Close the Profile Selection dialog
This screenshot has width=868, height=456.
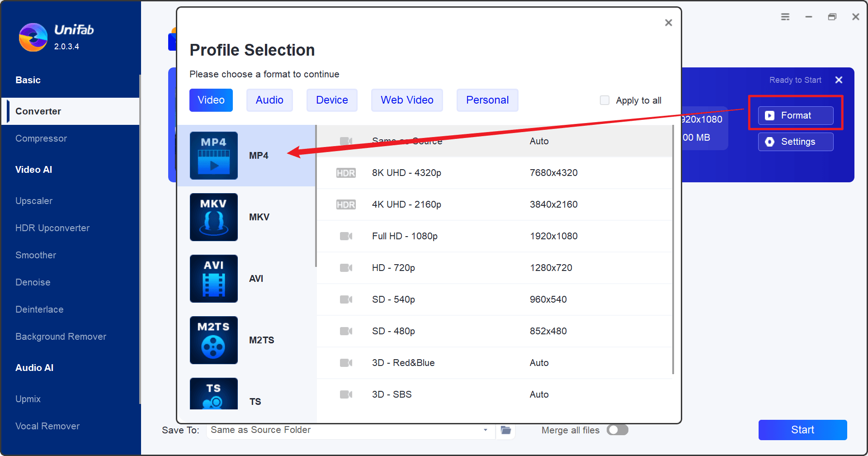point(668,23)
